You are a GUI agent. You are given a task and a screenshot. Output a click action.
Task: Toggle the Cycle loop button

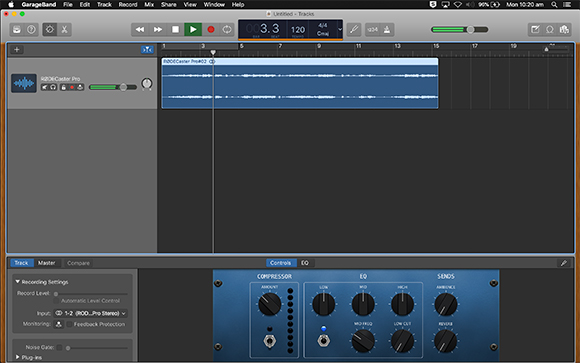(227, 30)
